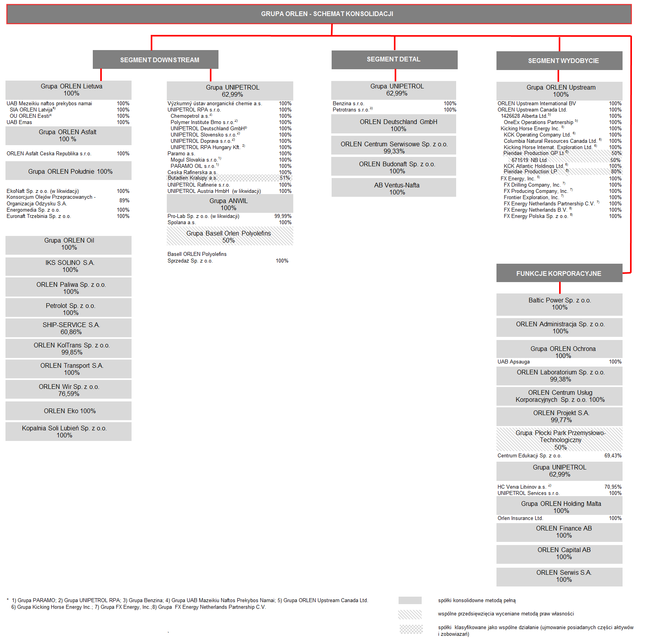Click ORLEN Capital AB box
The height and width of the screenshot is (644, 648).
pyautogui.click(x=559, y=554)
